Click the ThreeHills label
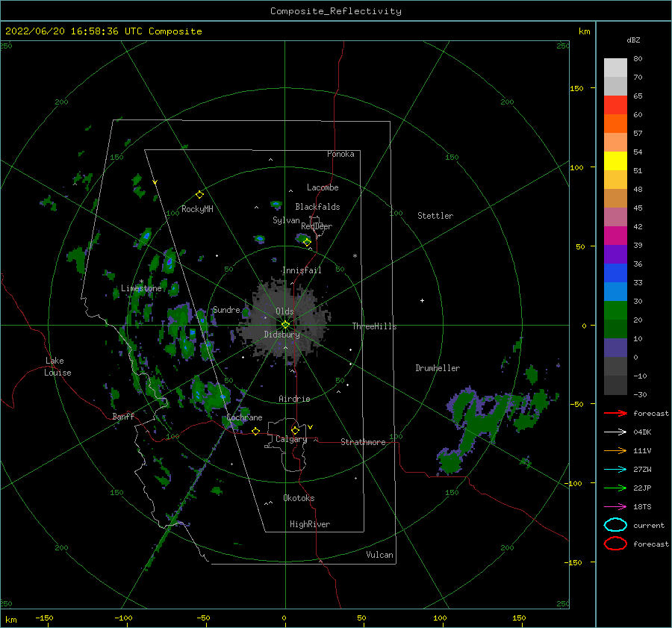672x628 pixels. [374, 326]
